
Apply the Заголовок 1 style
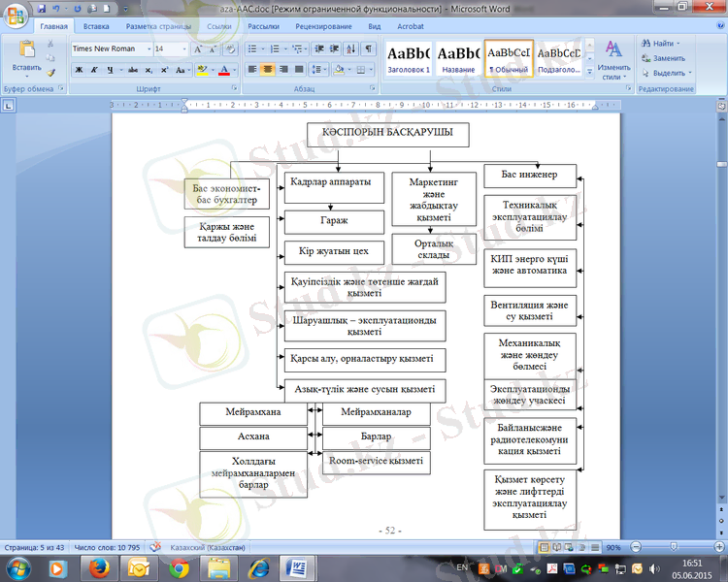click(409, 59)
